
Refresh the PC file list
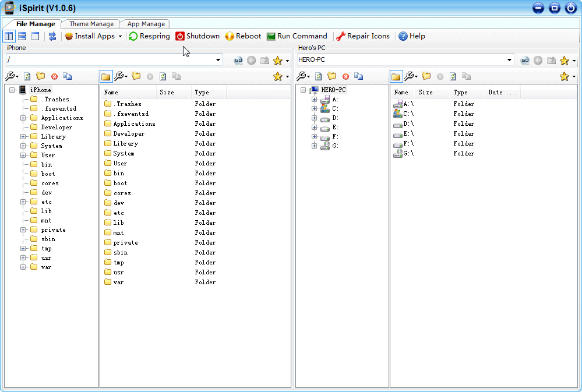[453, 76]
